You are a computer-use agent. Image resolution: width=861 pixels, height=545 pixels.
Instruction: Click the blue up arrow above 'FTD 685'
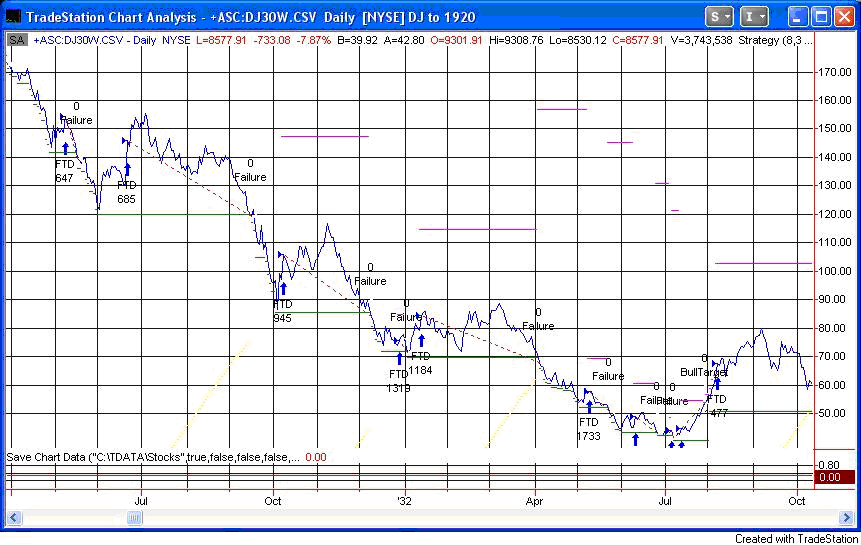coord(127,169)
